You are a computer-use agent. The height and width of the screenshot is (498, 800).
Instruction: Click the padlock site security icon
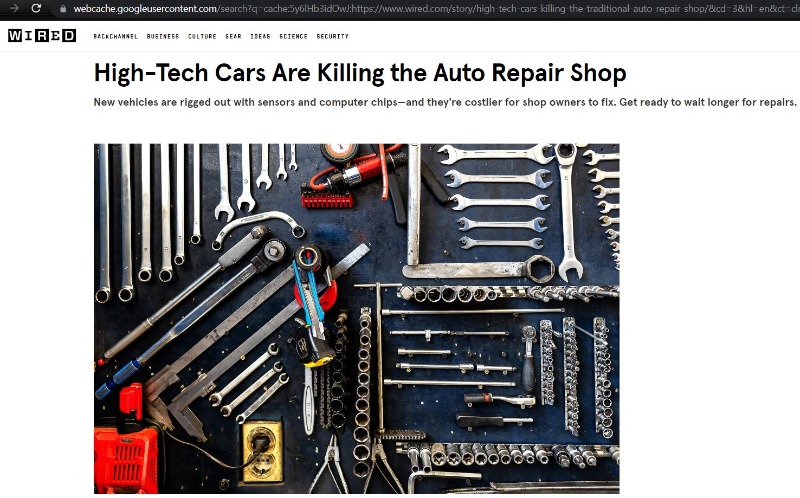(63, 9)
